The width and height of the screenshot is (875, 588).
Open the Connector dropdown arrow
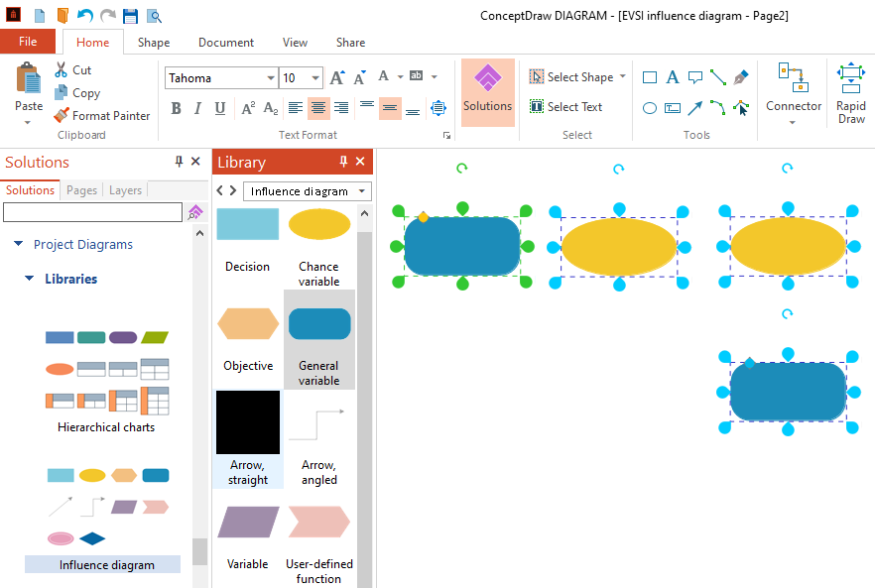[x=793, y=122]
